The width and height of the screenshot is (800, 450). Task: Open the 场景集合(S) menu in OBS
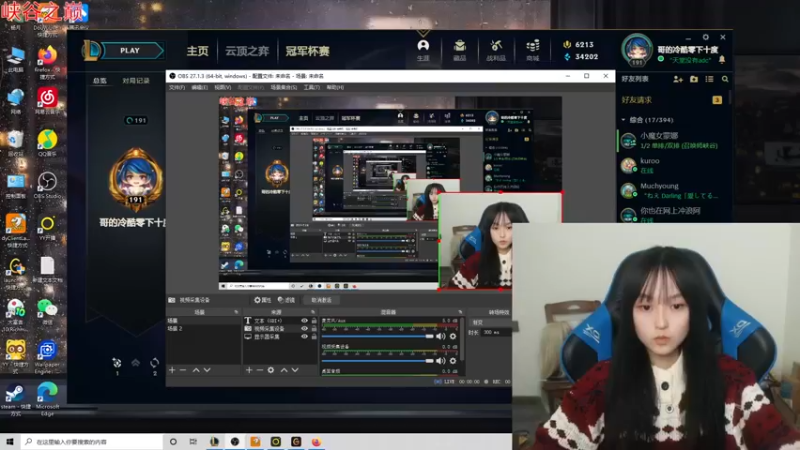click(x=283, y=88)
